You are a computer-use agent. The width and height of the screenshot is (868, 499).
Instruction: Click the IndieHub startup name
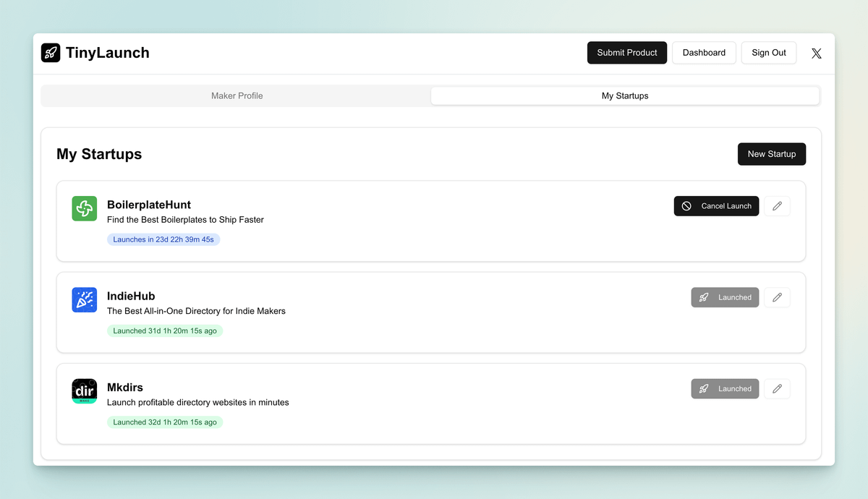click(x=131, y=296)
